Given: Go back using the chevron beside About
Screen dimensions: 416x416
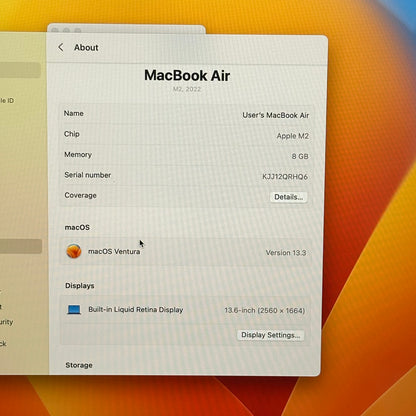Looking at the screenshot, I should tap(61, 47).
